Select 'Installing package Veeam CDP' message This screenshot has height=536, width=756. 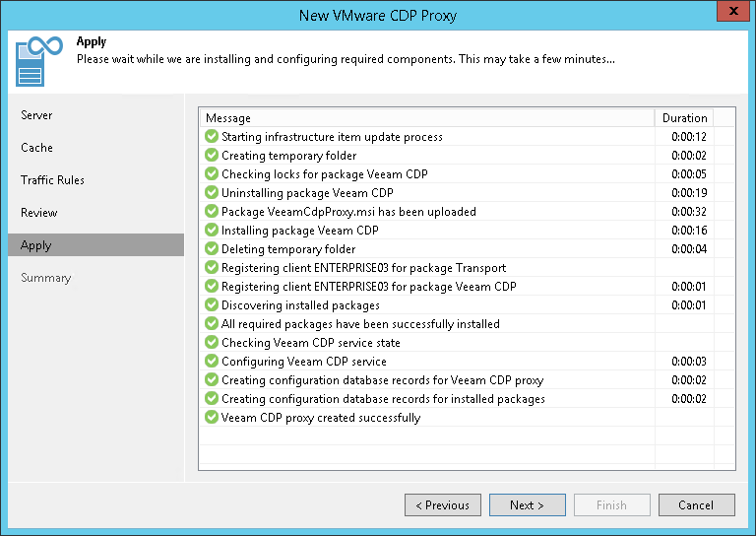[x=300, y=231]
